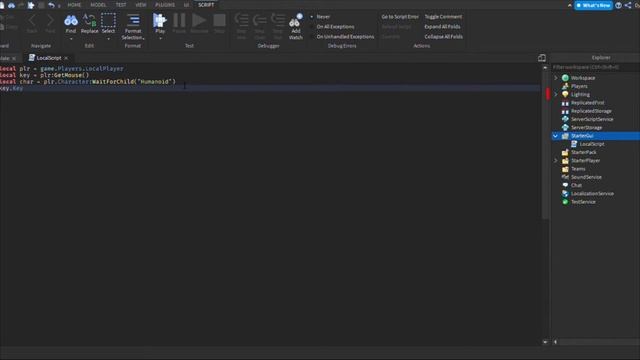Viewport: 640px width, 360px height.
Task: Click the share icon at top right
Action: coord(628,5)
